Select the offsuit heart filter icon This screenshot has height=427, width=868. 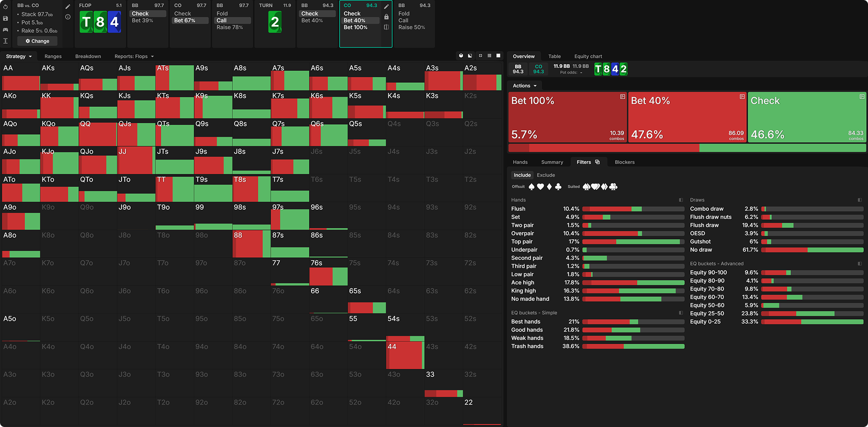tap(540, 187)
